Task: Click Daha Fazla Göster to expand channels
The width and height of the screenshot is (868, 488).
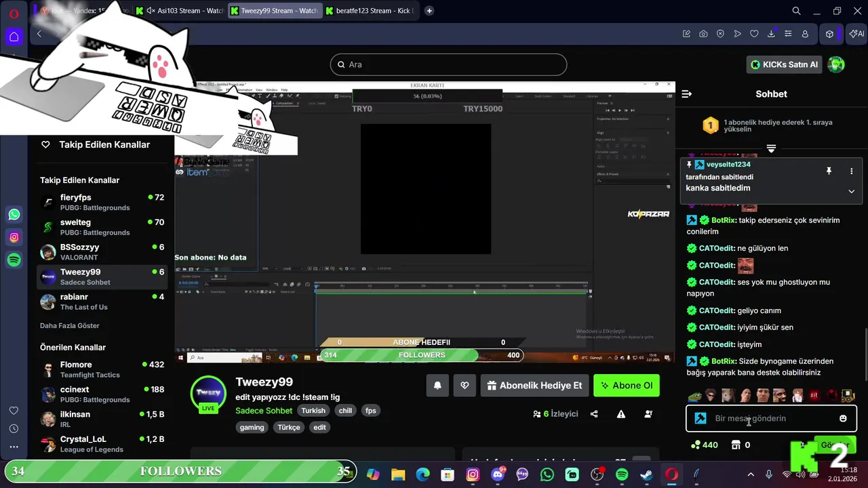Action: click(x=70, y=325)
